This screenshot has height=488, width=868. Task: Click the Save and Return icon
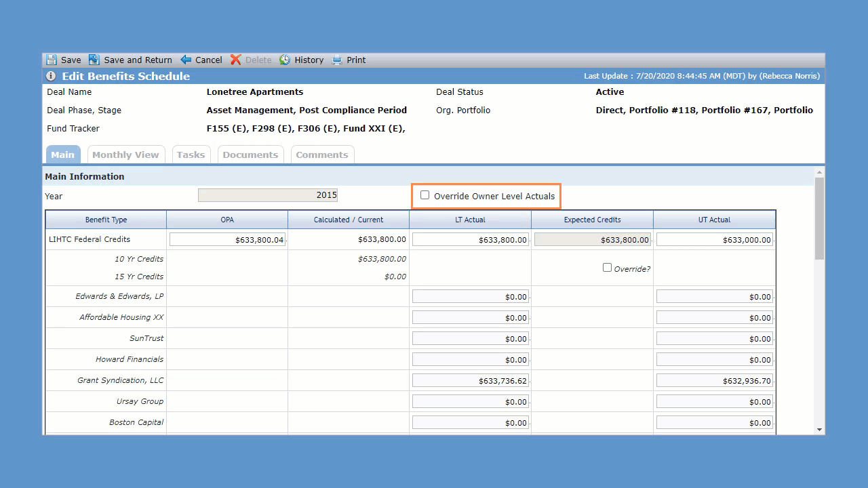point(94,60)
